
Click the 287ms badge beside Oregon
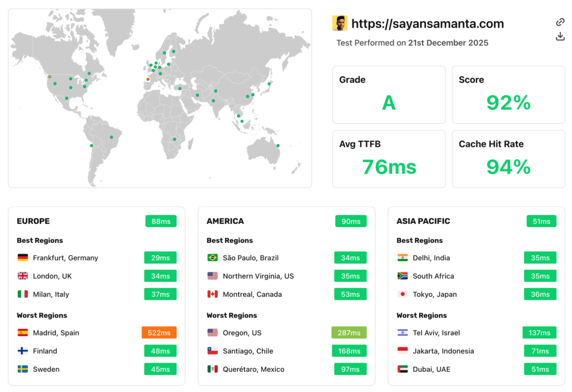[x=349, y=332]
